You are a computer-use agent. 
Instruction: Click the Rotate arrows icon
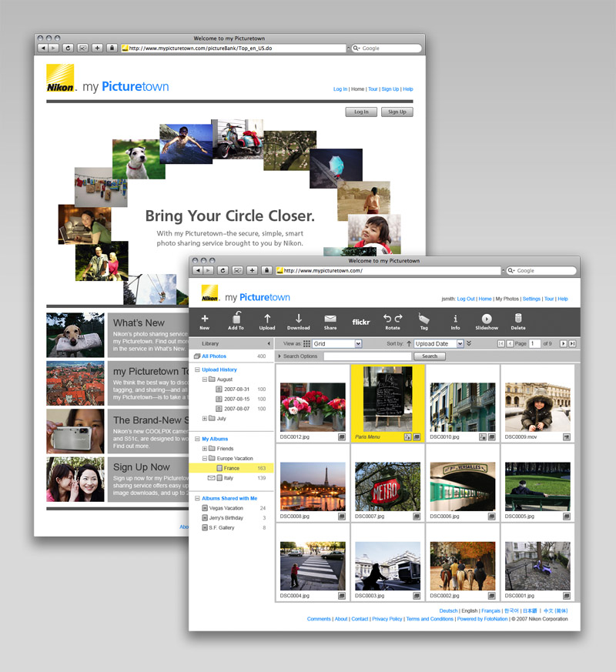(x=393, y=319)
